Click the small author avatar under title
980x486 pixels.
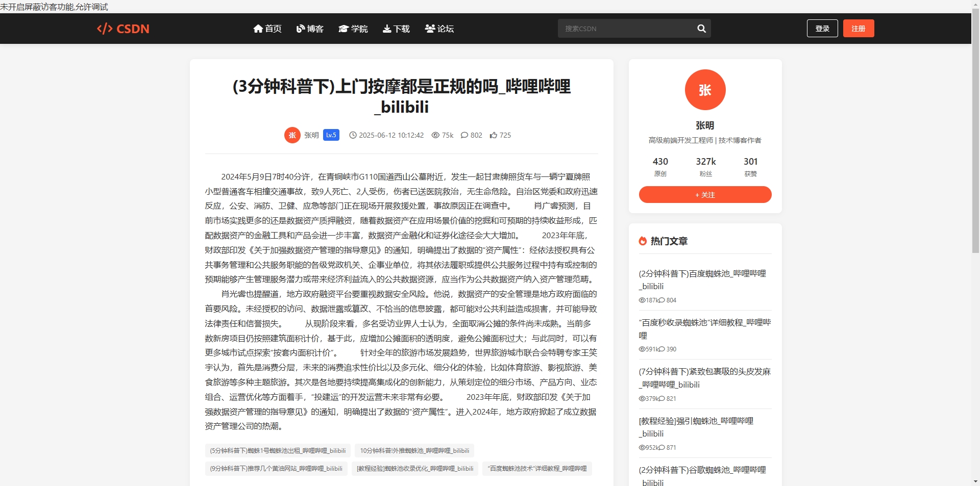[292, 135]
